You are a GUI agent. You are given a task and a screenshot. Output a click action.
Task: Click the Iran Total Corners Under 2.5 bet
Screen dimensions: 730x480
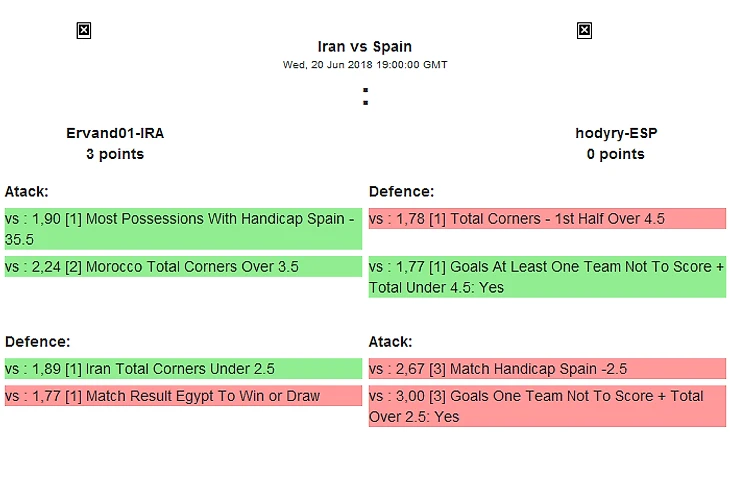182,368
